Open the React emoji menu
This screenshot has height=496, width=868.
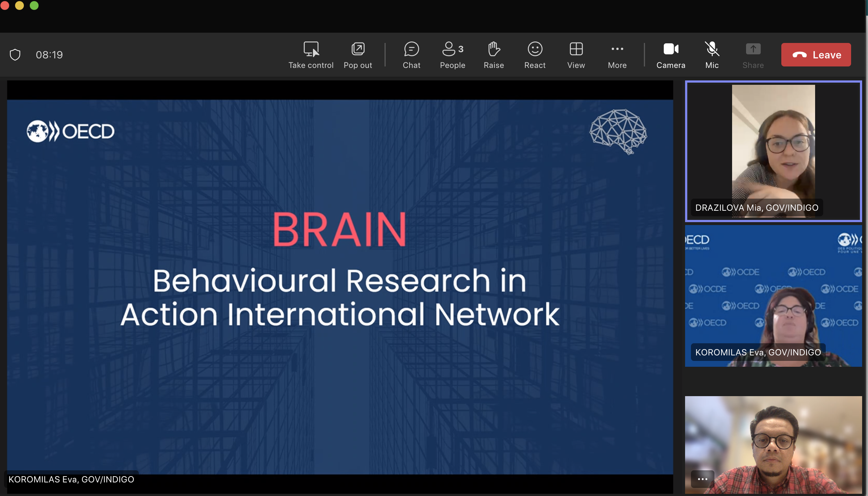tap(535, 55)
